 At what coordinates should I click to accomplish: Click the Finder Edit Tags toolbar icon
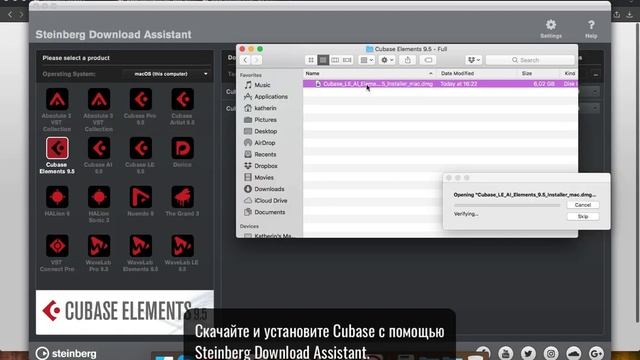428,60
